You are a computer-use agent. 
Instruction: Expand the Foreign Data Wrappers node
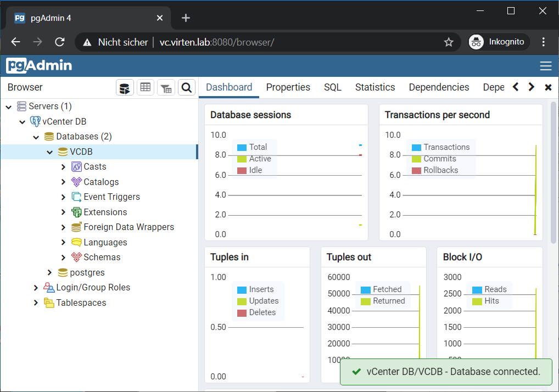(64, 227)
